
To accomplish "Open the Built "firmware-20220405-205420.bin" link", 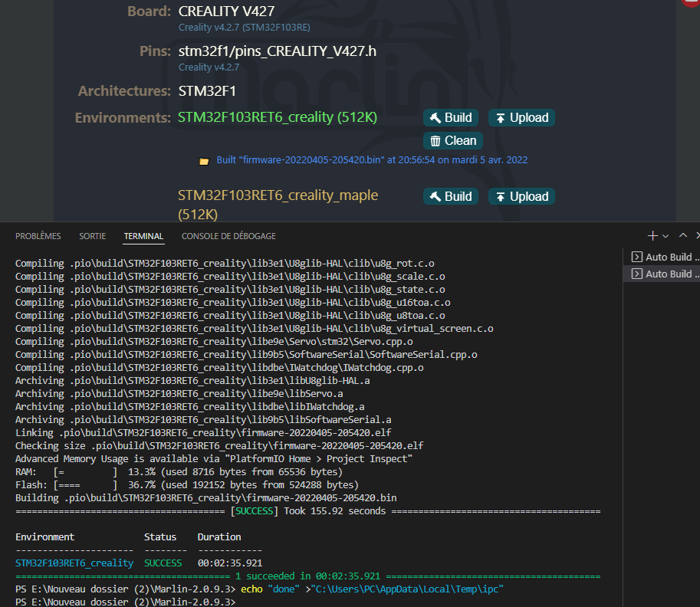I will pyautogui.click(x=372, y=159).
